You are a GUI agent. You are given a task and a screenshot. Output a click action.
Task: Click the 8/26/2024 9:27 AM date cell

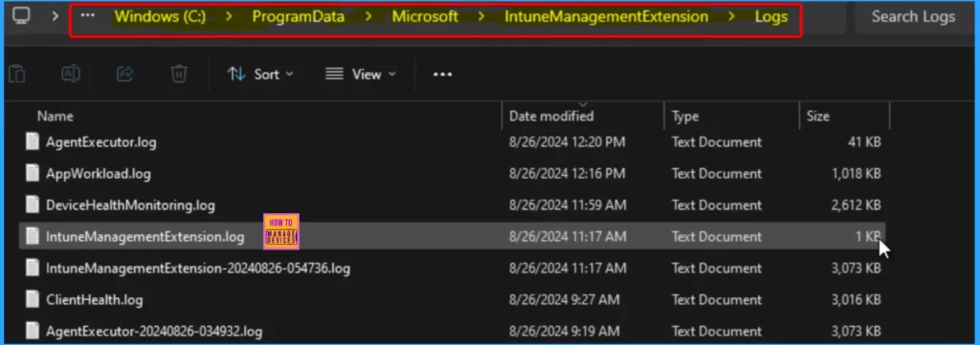pyautogui.click(x=565, y=300)
